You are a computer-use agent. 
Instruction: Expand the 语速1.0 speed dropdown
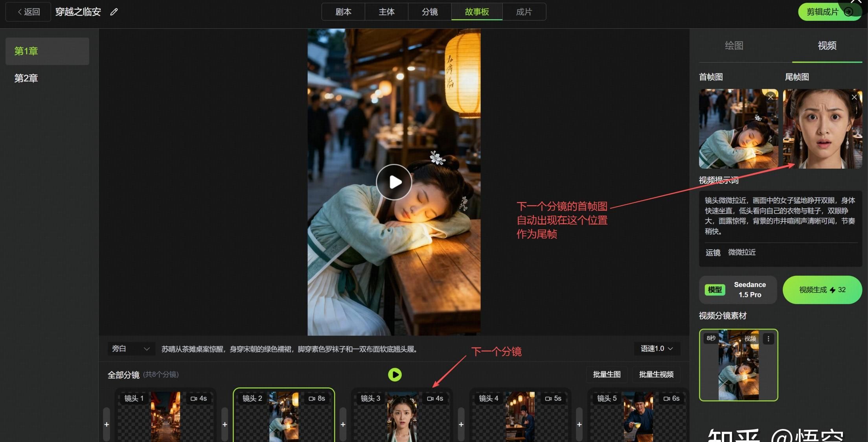(657, 348)
